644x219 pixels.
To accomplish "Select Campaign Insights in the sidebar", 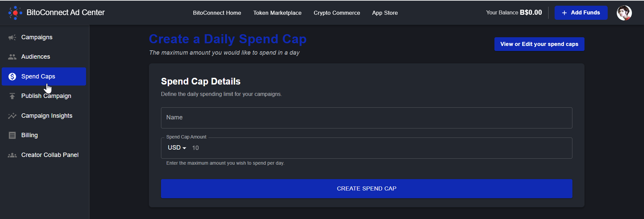I will pyautogui.click(x=47, y=116).
